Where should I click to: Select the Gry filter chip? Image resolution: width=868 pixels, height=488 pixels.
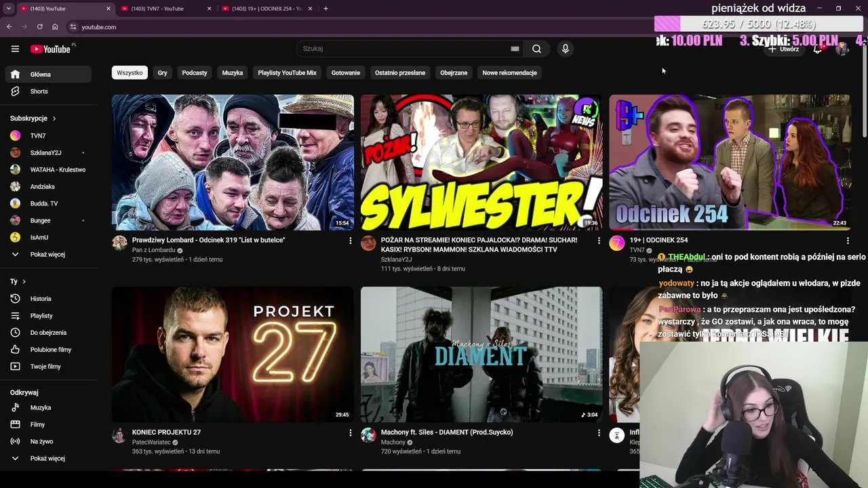[x=162, y=73]
